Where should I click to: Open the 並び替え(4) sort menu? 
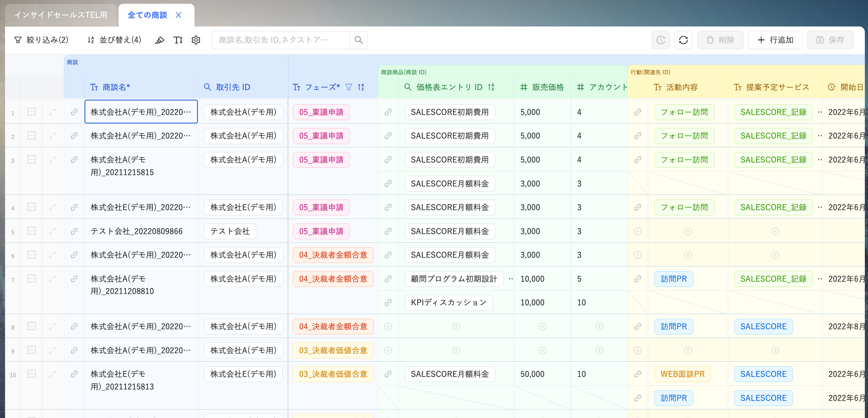click(x=114, y=40)
